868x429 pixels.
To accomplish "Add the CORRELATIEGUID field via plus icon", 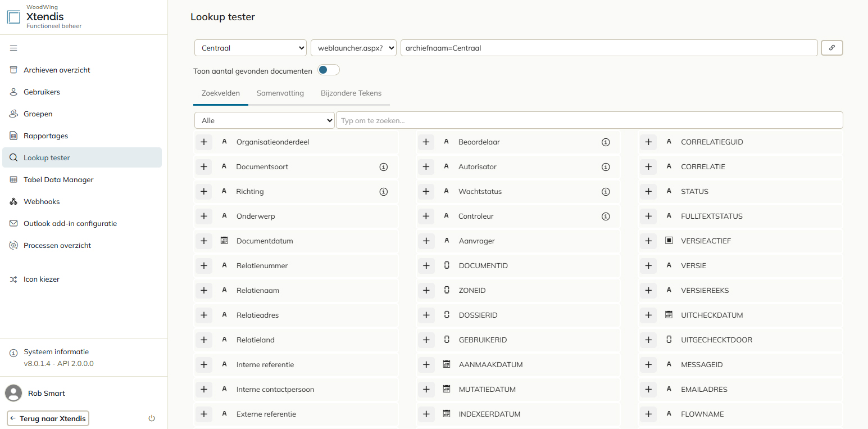I will 648,142.
